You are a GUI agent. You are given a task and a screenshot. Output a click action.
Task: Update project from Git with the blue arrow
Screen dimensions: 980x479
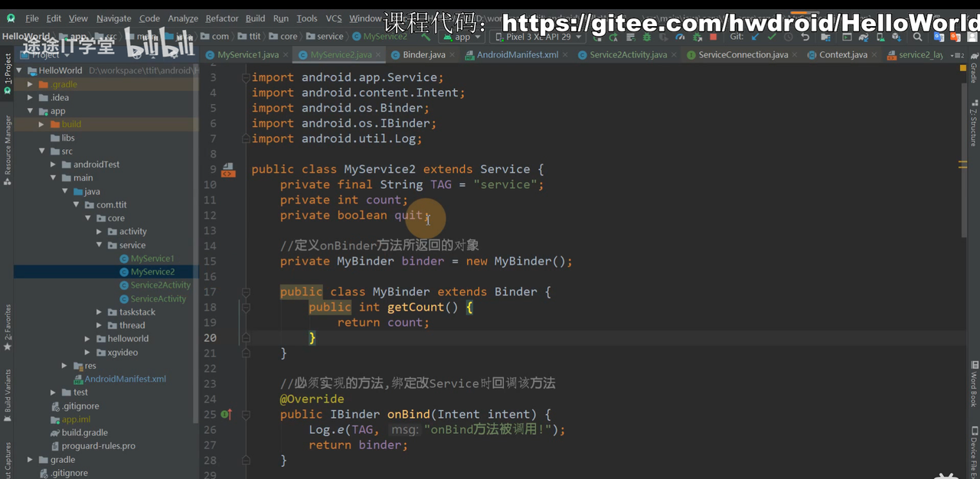756,37
